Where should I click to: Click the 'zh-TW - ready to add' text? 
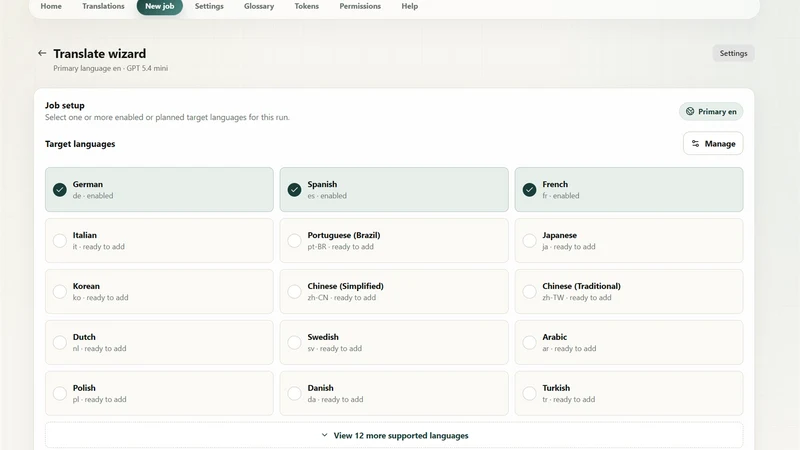[x=577, y=298]
